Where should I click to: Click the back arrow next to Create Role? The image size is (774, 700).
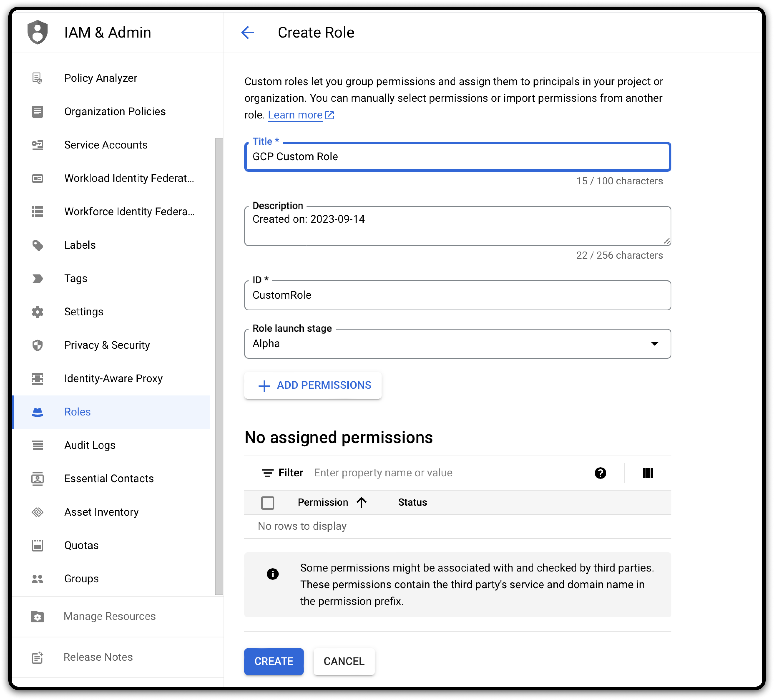pyautogui.click(x=248, y=33)
